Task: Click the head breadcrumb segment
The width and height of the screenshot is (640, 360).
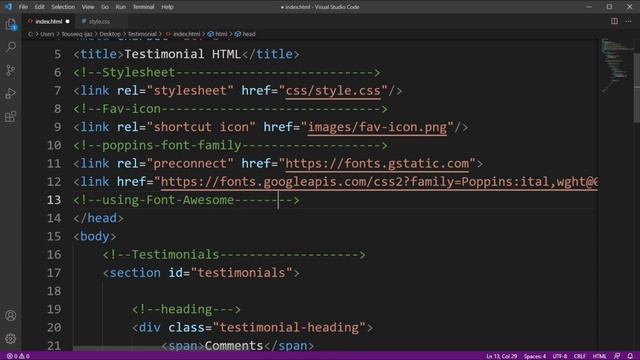Action: [x=245, y=34]
